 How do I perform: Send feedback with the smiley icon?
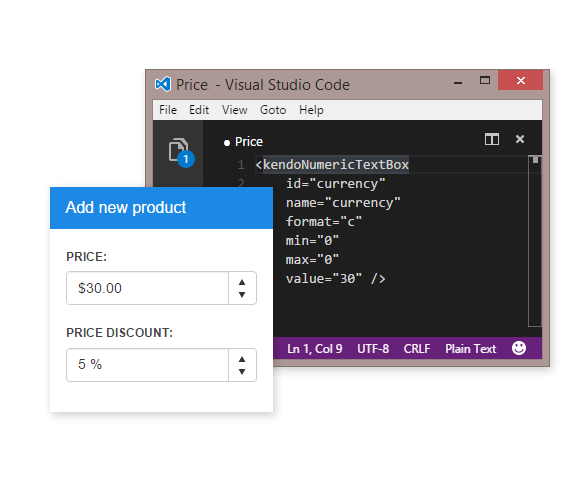coord(519,348)
